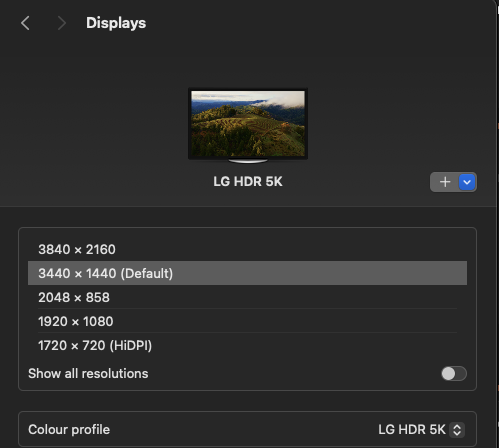Select the 3440 × 1440 (Default) resolution
The image size is (499, 448).
pyautogui.click(x=247, y=273)
